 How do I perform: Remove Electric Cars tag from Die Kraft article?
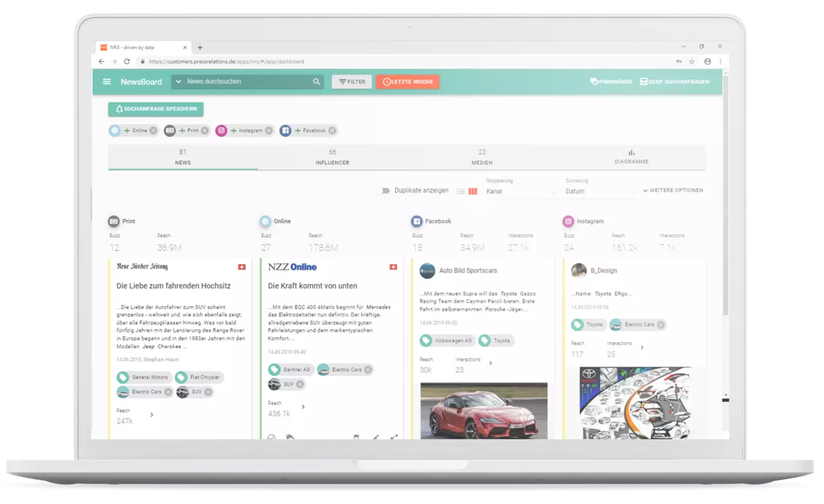click(368, 370)
